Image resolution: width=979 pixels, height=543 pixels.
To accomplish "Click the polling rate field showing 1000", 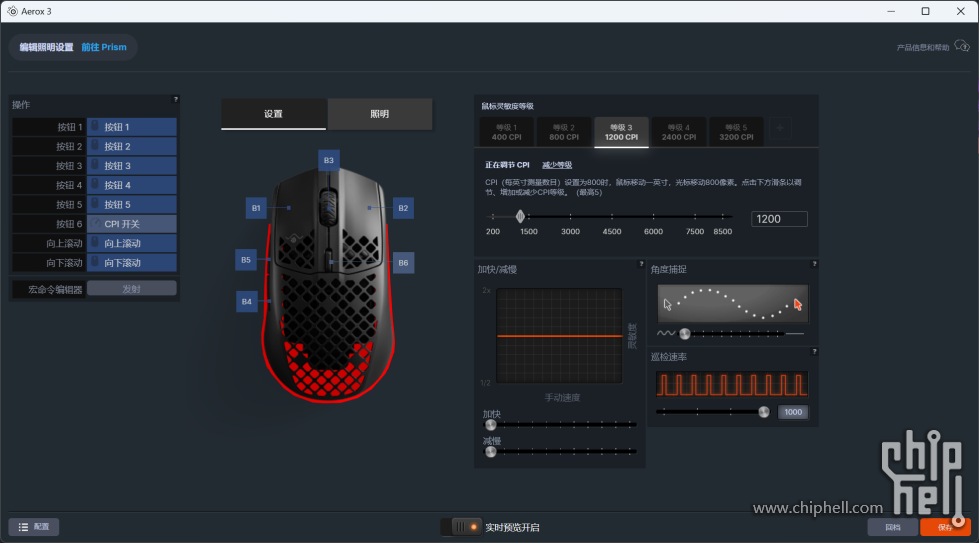I will (793, 412).
